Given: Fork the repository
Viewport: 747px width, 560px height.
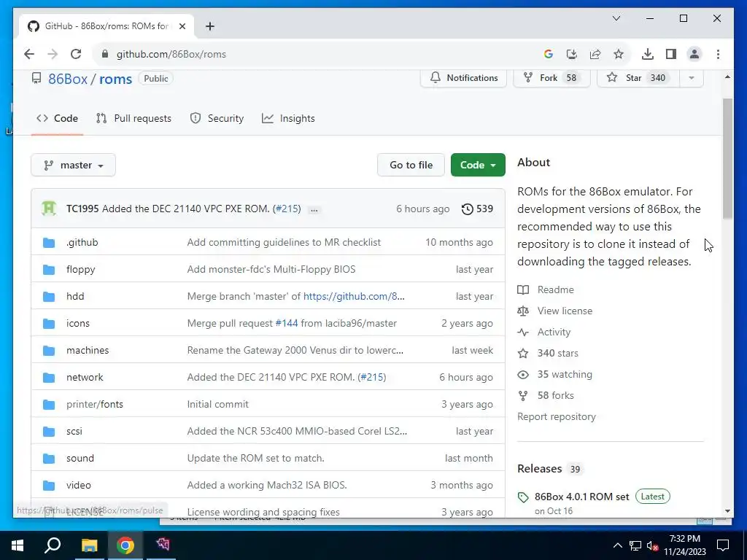Looking at the screenshot, I should pos(551,78).
